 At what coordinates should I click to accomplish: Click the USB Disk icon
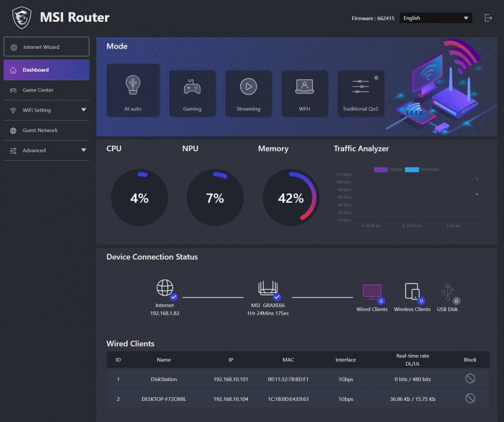[448, 292]
